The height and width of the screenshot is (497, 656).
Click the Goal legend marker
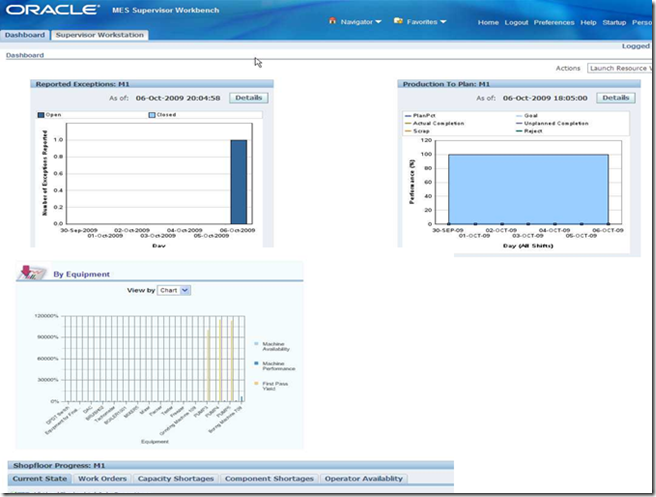coord(519,115)
